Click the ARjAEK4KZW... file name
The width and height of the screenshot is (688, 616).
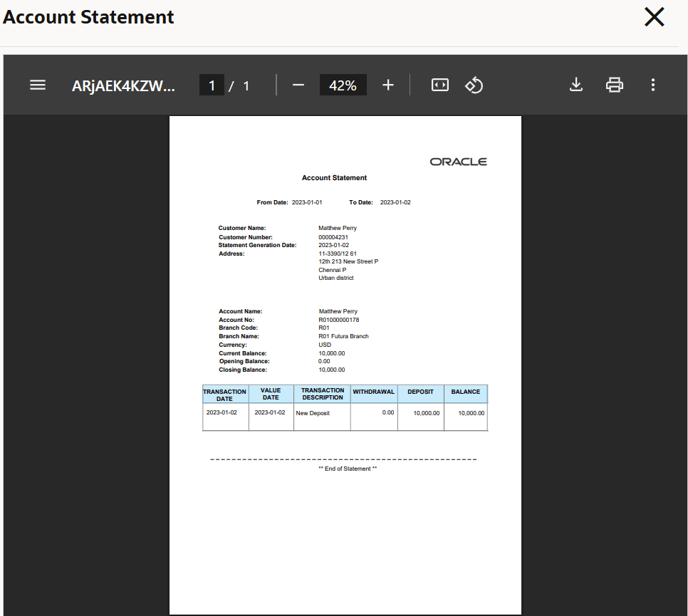point(123,85)
